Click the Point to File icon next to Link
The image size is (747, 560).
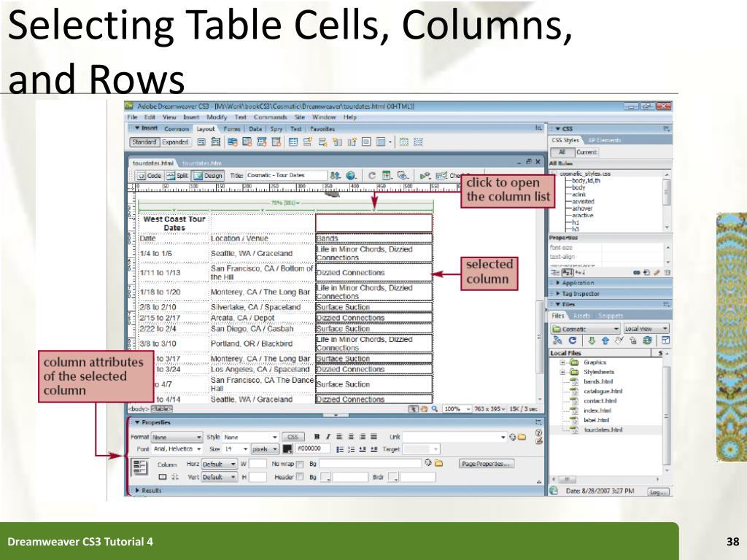pos(512,437)
